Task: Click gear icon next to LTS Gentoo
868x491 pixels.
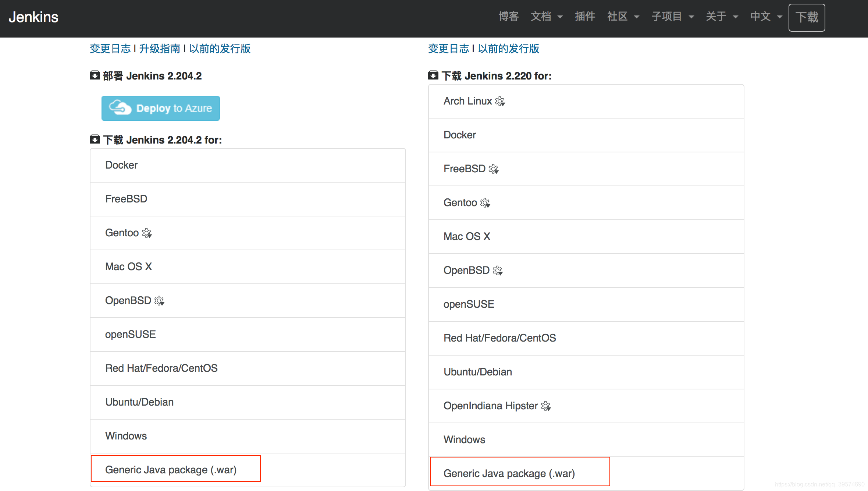Action: [147, 233]
